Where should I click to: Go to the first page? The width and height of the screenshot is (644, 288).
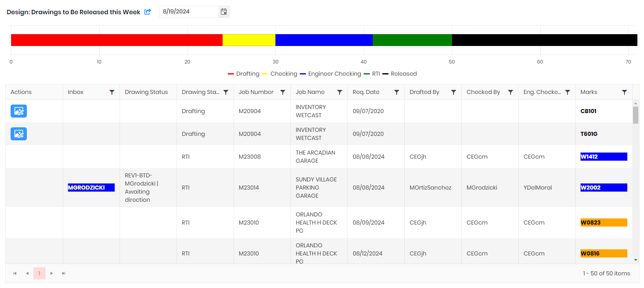(15, 273)
